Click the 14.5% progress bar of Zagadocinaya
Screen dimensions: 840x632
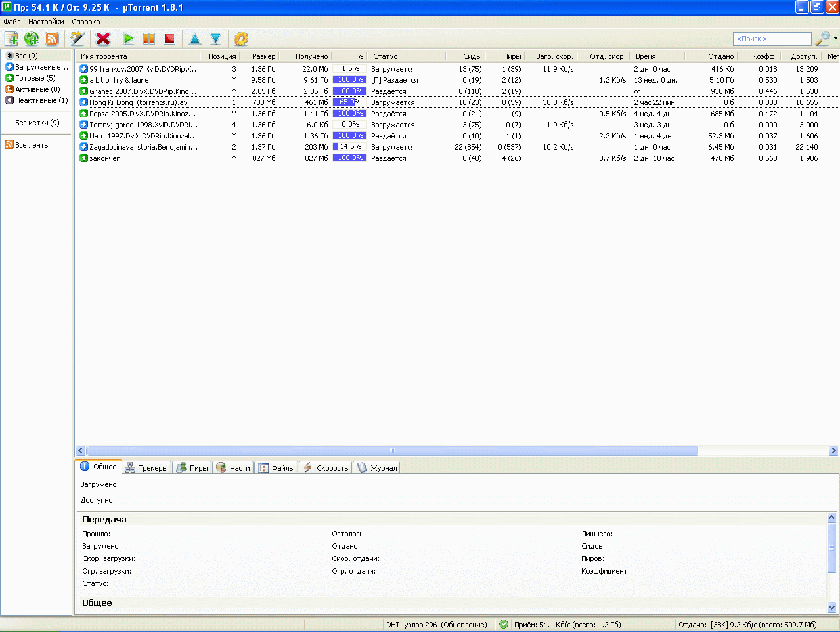(349, 147)
